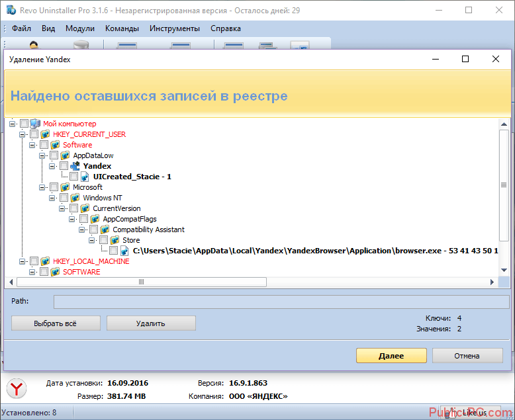Click the Compatibility Assistant folder icon
This screenshot has height=420, width=515.
pyautogui.click(x=105, y=229)
